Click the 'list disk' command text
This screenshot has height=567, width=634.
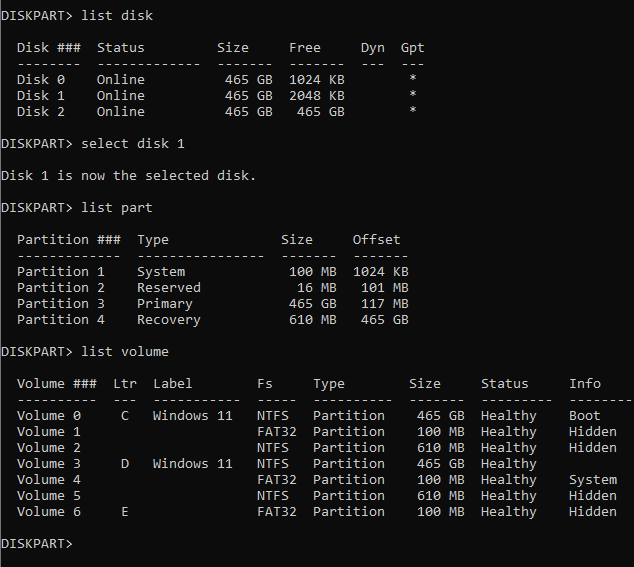coord(117,16)
